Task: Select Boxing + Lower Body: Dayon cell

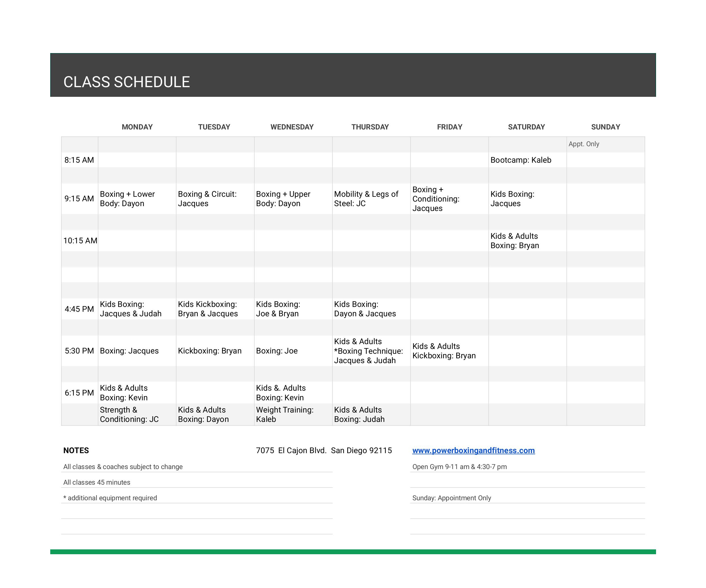Action: (x=127, y=199)
